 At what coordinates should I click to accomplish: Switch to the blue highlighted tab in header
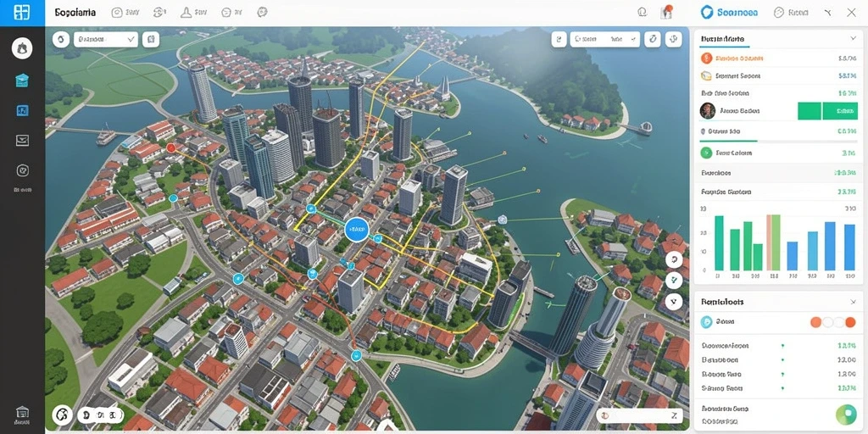pos(730,12)
